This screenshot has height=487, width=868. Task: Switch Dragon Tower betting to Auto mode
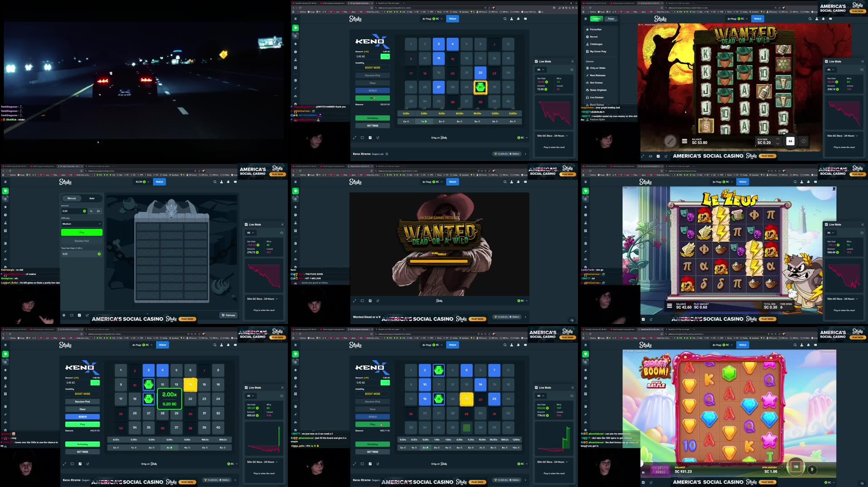(x=92, y=198)
